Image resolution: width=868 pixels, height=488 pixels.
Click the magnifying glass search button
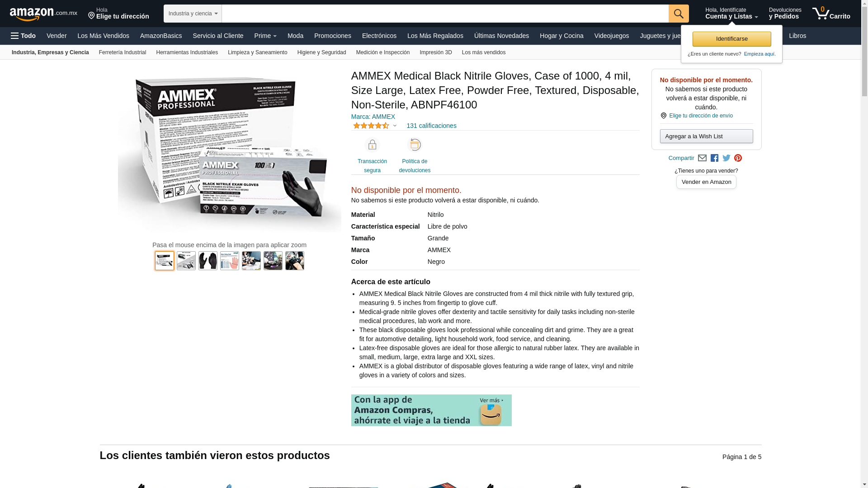pyautogui.click(x=678, y=14)
